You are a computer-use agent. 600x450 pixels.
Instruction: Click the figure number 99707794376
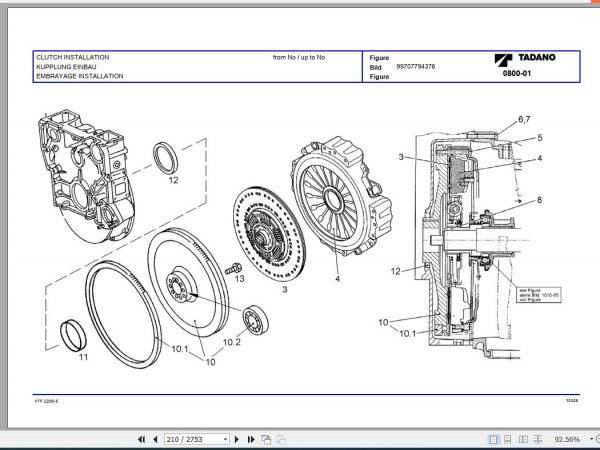pos(416,67)
